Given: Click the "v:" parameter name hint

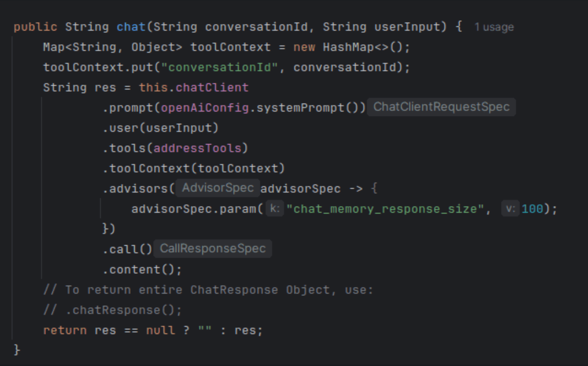Looking at the screenshot, I should (x=510, y=209).
